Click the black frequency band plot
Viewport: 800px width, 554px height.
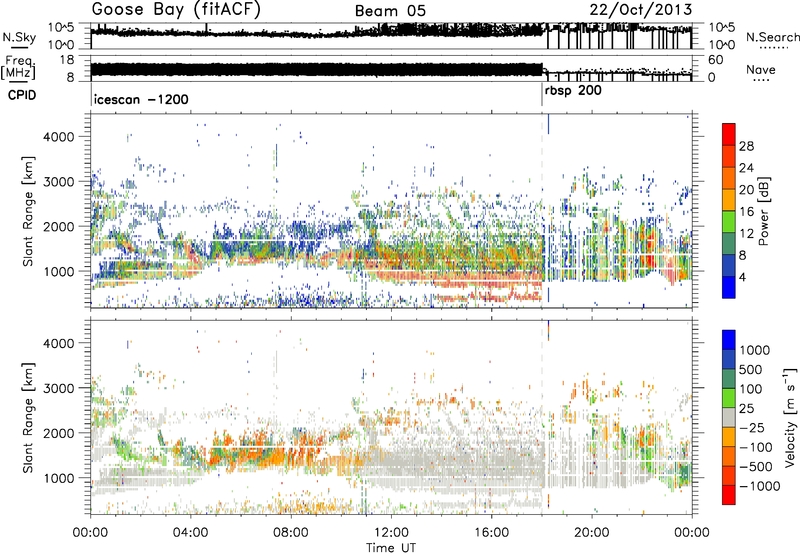316,69
